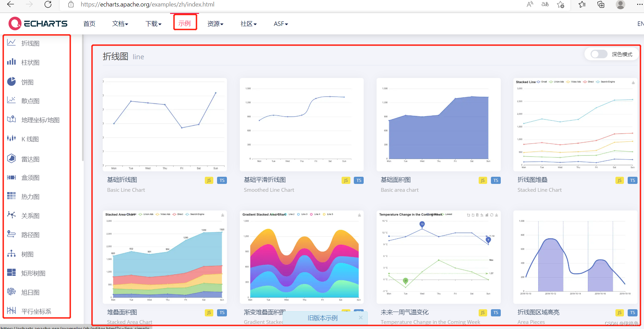Select the 雷达图 radar sidebar icon
This screenshot has width=644, height=329.
12,159
